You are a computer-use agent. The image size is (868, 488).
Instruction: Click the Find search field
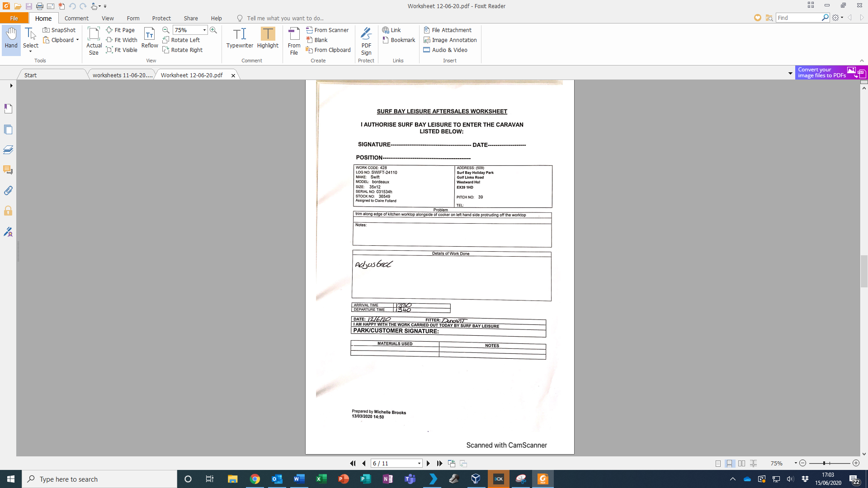tap(799, 18)
